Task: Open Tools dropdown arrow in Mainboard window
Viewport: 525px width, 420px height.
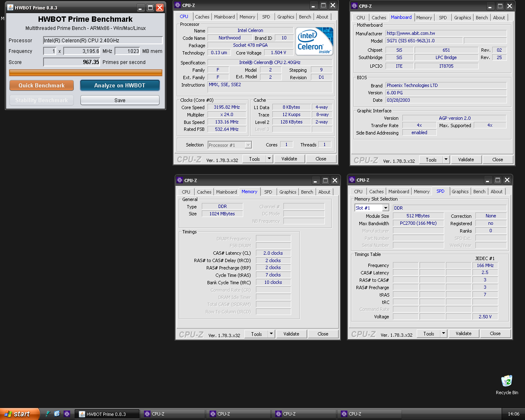Action: coord(446,160)
